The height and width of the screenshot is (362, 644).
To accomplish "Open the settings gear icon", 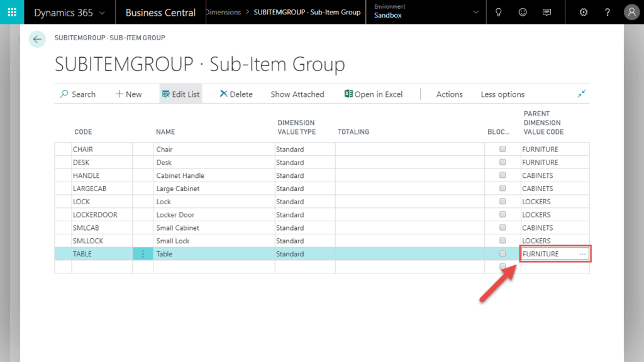I will point(584,12).
